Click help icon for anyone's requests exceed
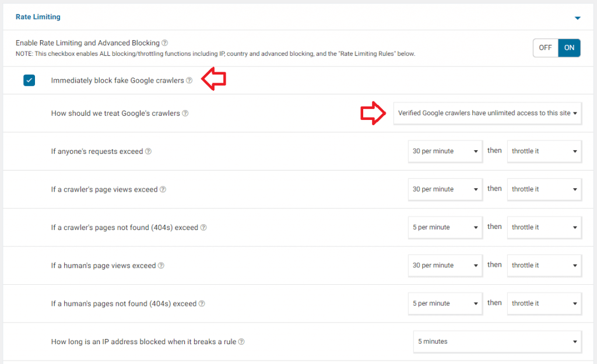597x364 pixels. (148, 151)
